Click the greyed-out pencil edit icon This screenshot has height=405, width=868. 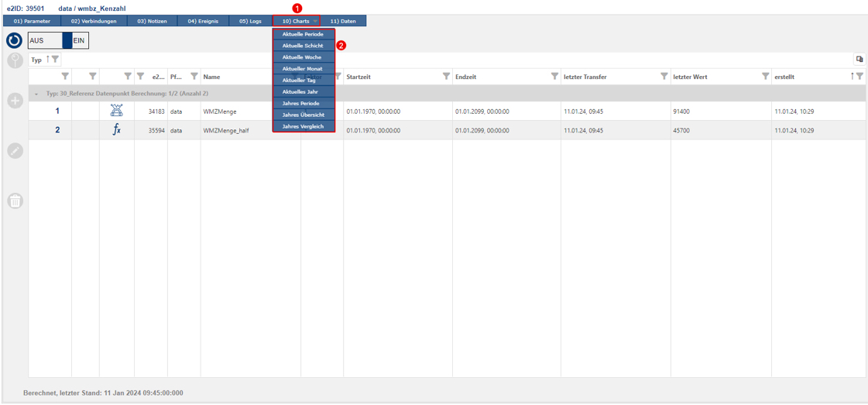(15, 151)
